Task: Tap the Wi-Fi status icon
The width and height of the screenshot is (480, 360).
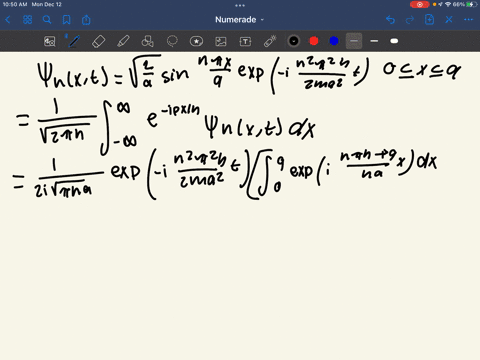Action: click(448, 4)
